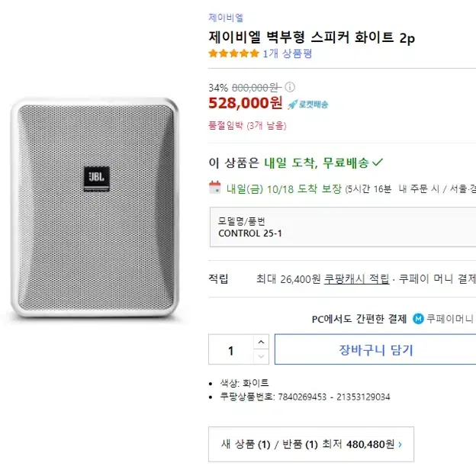Click the price info circle icon
Screen dimensions: 476x476
[290, 87]
